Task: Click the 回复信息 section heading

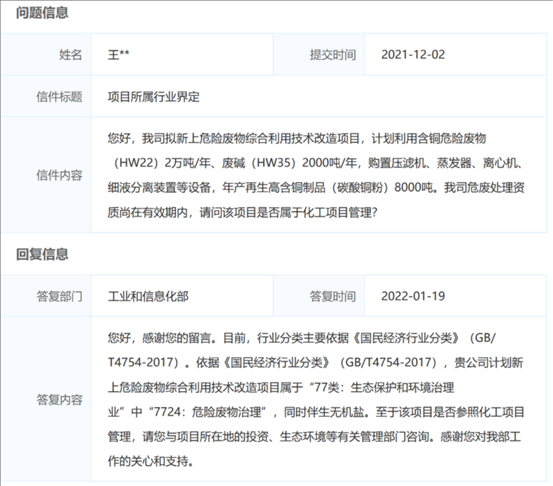Action: pos(42,254)
